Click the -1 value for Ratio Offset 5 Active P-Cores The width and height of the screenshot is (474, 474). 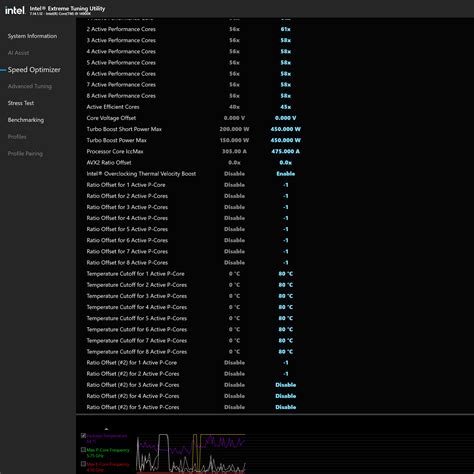click(x=285, y=229)
